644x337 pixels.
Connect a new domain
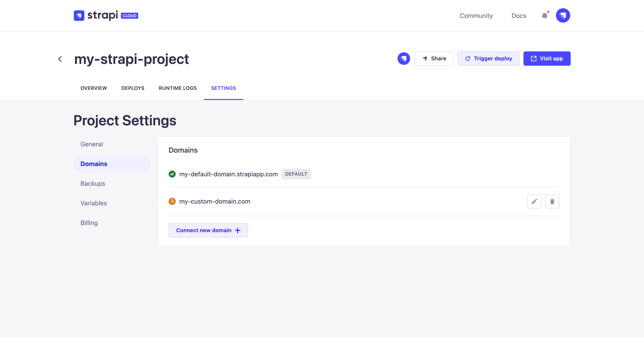click(x=208, y=230)
